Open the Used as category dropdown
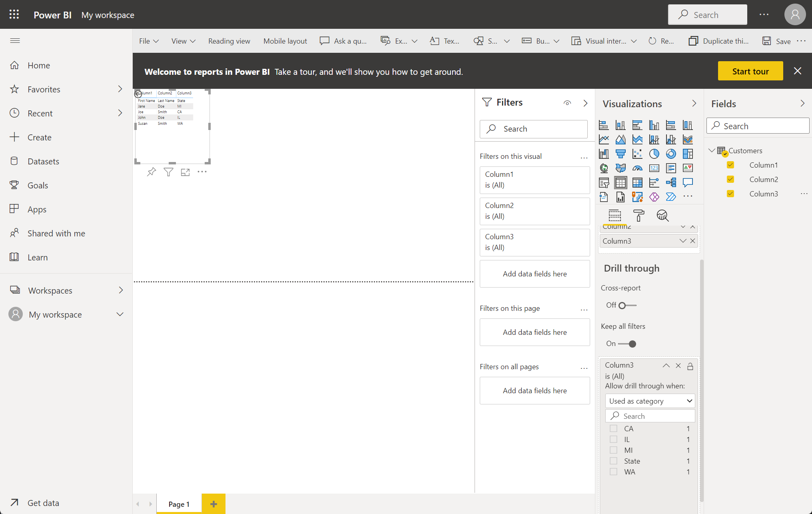The width and height of the screenshot is (812, 514). (650, 401)
